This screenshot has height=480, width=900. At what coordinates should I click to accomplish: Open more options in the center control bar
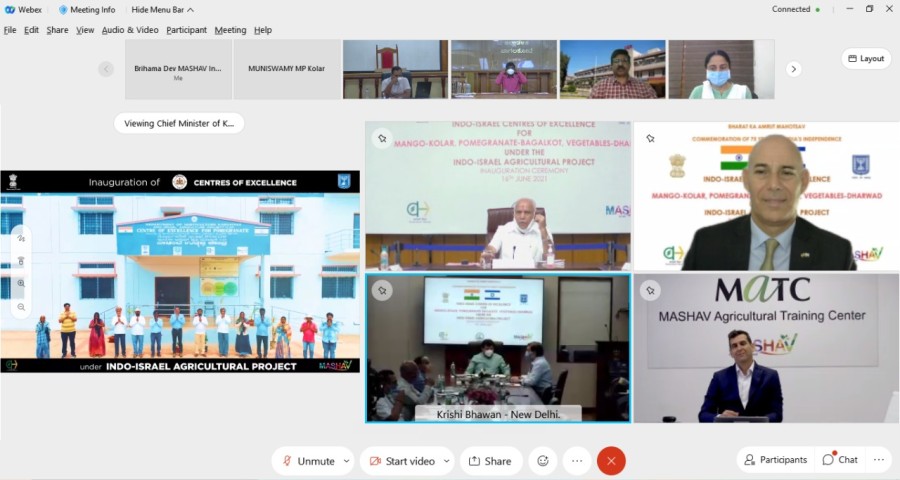click(577, 461)
